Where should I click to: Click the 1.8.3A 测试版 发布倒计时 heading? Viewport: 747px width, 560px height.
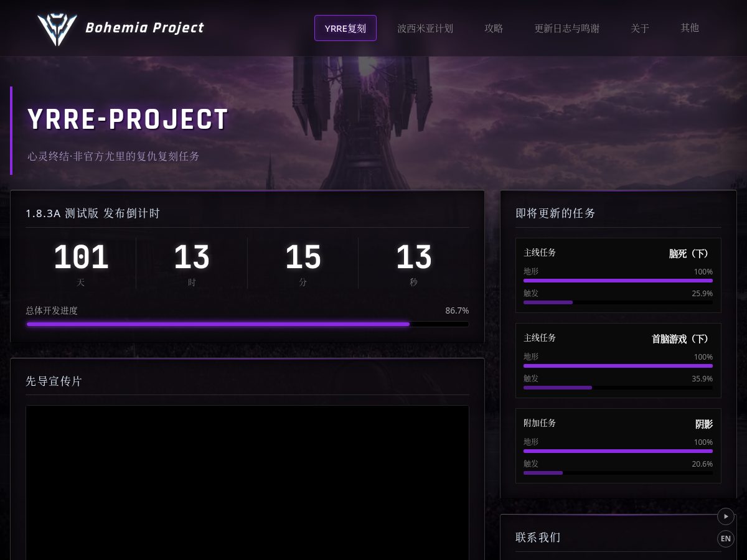coord(93,213)
